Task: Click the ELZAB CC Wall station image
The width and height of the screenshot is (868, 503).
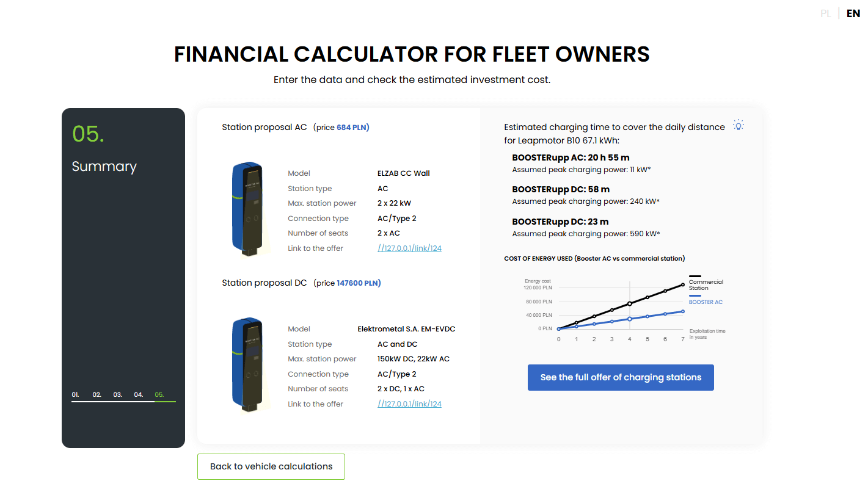Action: point(248,209)
